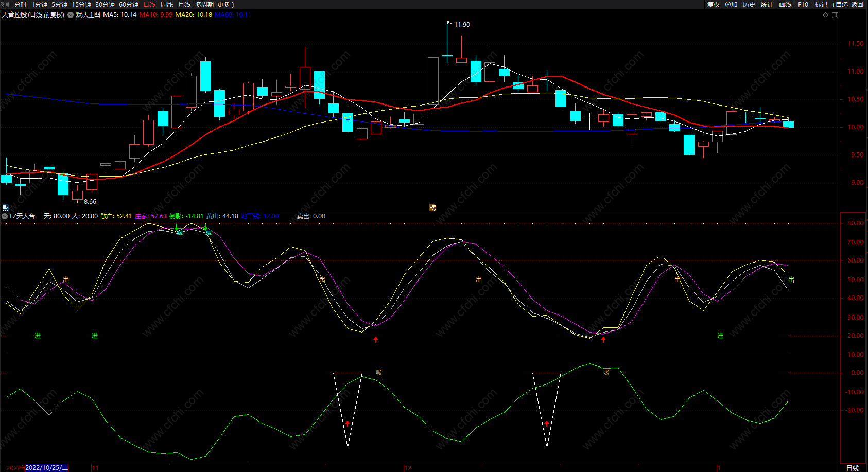The width and height of the screenshot is (868, 472).
Task: Open F10 company information
Action: pos(803,4)
